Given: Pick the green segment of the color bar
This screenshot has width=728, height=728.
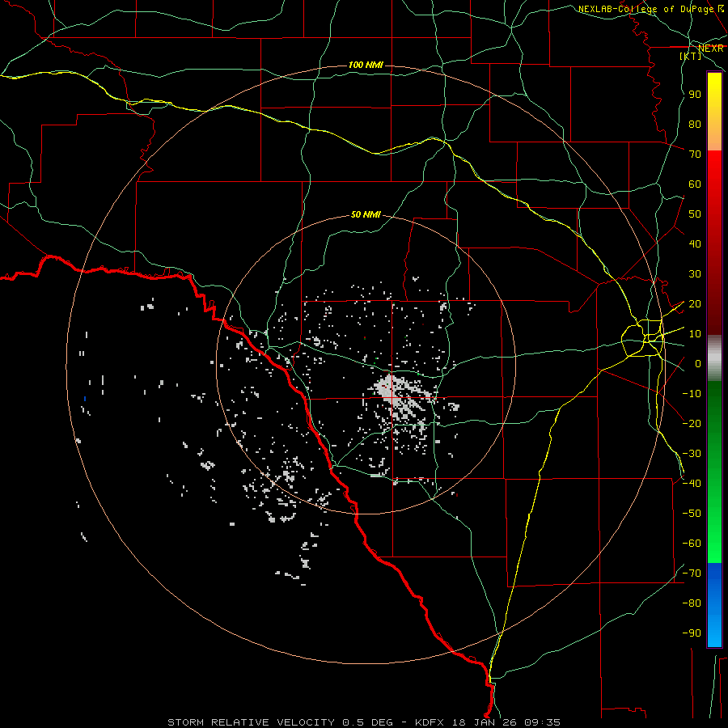Looking at the screenshot, I should coord(714,472).
